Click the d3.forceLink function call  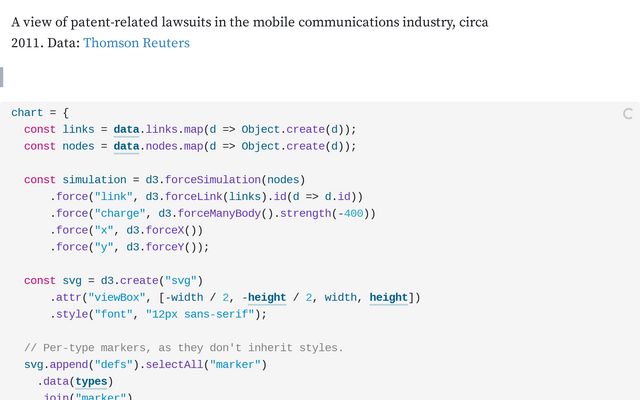183,196
